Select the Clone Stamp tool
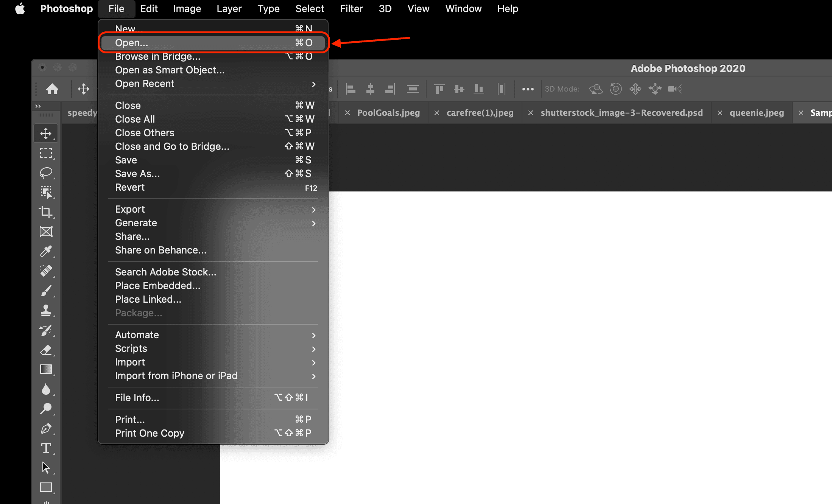The height and width of the screenshot is (504, 832). pos(46,310)
